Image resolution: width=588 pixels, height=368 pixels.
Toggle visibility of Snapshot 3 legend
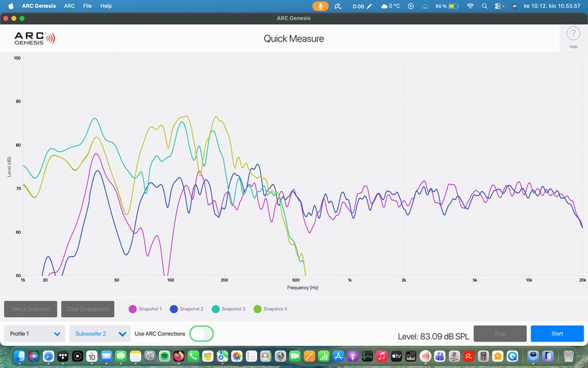(x=228, y=309)
